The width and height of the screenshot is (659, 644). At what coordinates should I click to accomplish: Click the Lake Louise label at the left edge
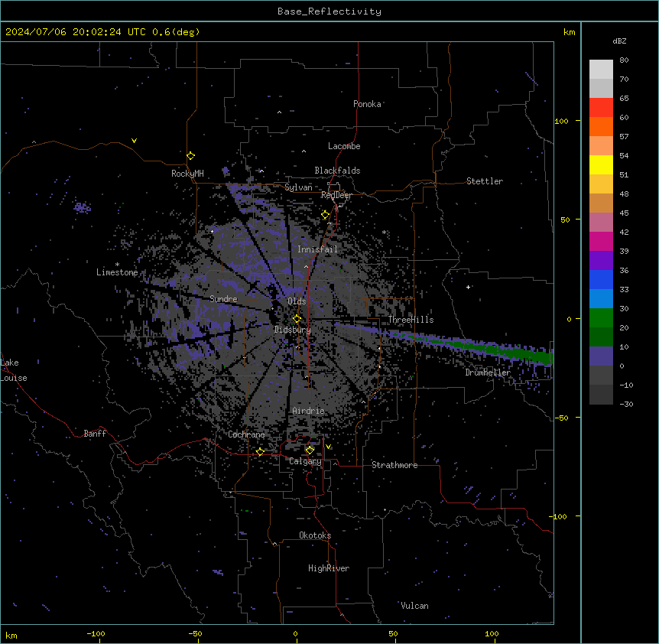tap(12, 370)
